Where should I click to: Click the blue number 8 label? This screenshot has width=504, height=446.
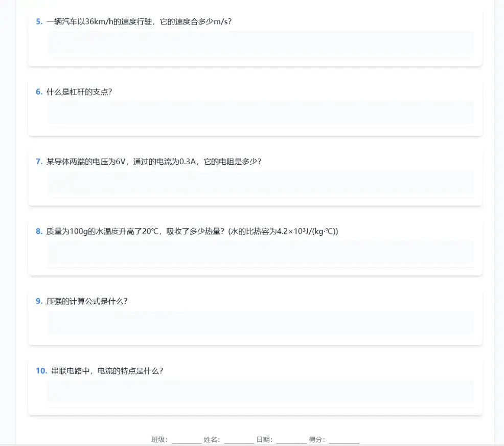point(39,231)
